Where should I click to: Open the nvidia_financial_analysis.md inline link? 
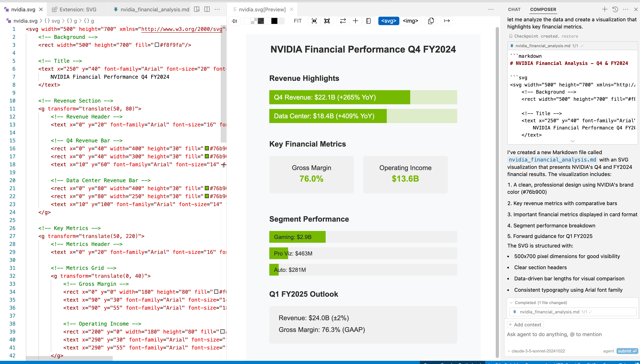553,160
